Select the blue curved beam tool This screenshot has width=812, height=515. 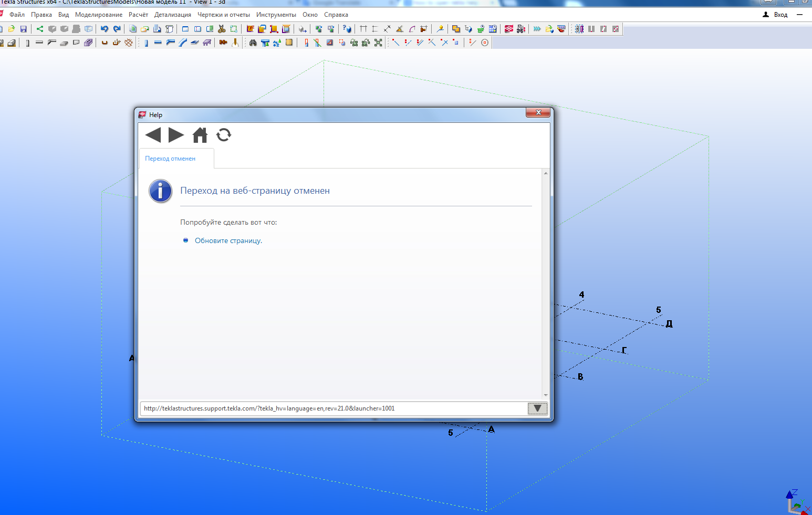click(182, 43)
